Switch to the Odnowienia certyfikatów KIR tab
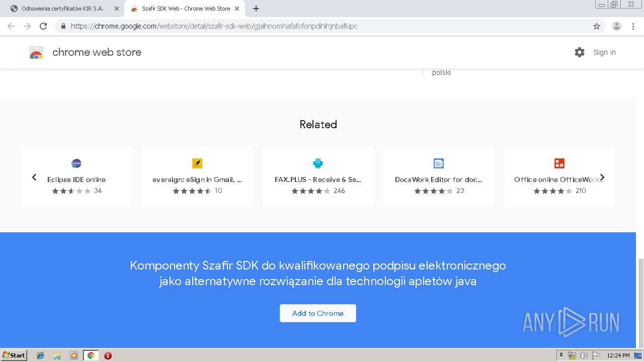Image resolution: width=644 pixels, height=362 pixels. (x=62, y=9)
